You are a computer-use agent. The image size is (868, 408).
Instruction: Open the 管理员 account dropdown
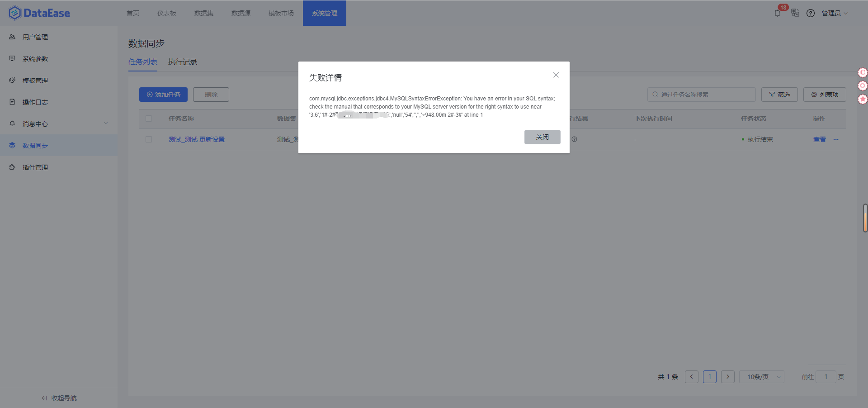(x=835, y=13)
